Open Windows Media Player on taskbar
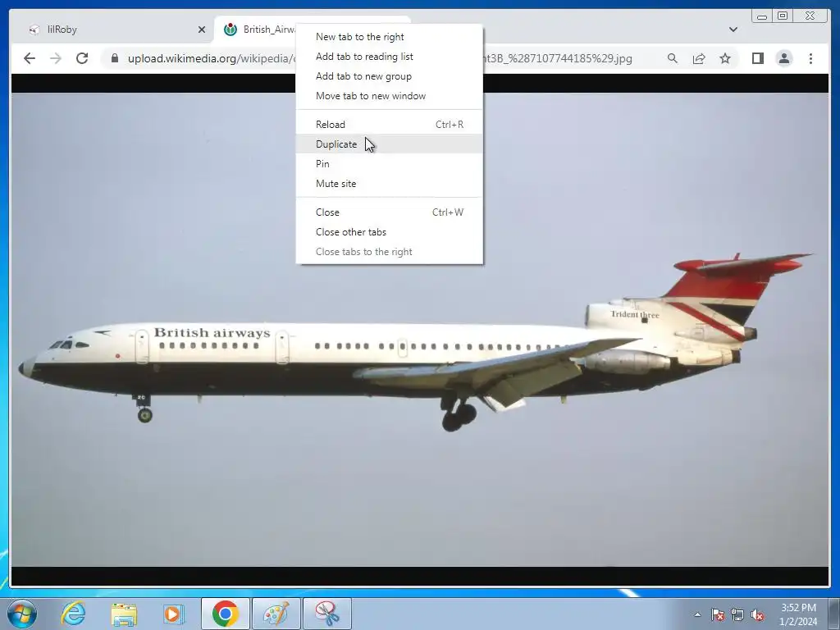 (174, 614)
